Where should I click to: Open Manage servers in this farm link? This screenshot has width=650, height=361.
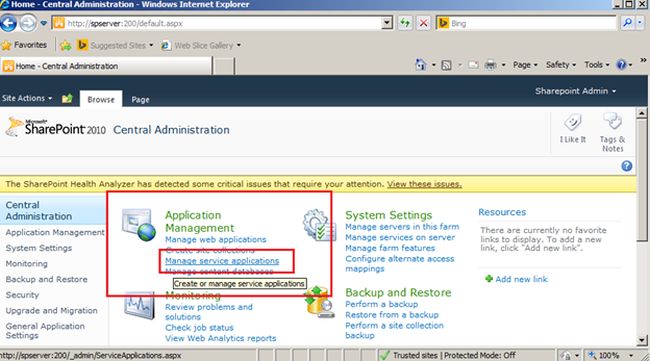click(x=402, y=227)
